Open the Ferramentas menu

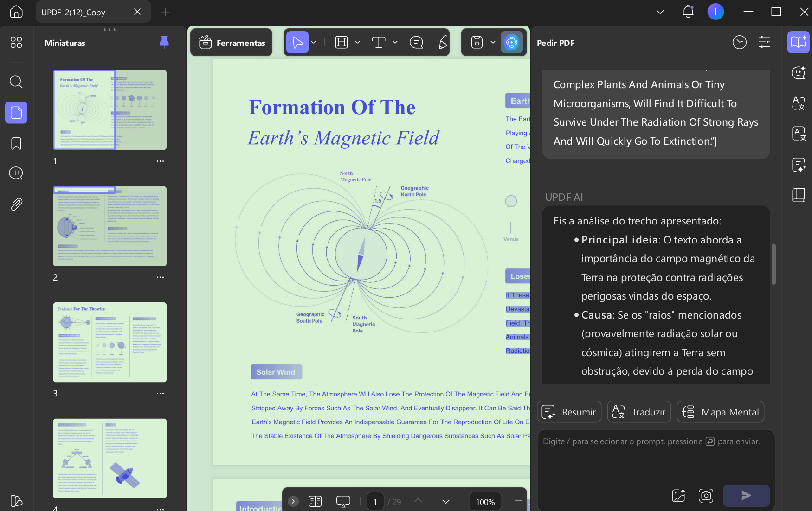232,43
